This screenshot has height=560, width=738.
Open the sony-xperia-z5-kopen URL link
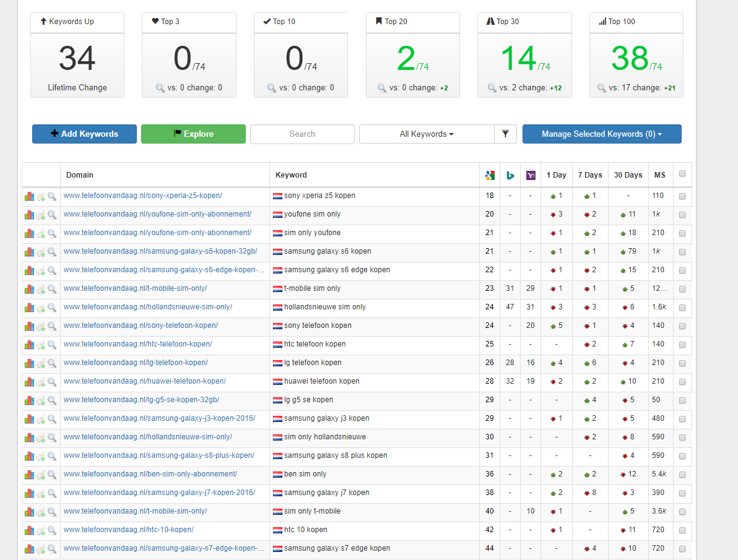click(x=143, y=196)
